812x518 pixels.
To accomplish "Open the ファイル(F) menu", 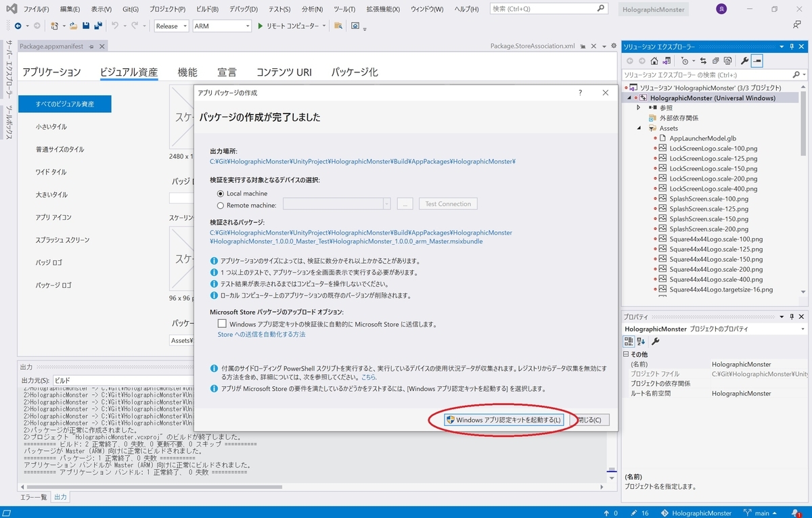I will pos(36,9).
